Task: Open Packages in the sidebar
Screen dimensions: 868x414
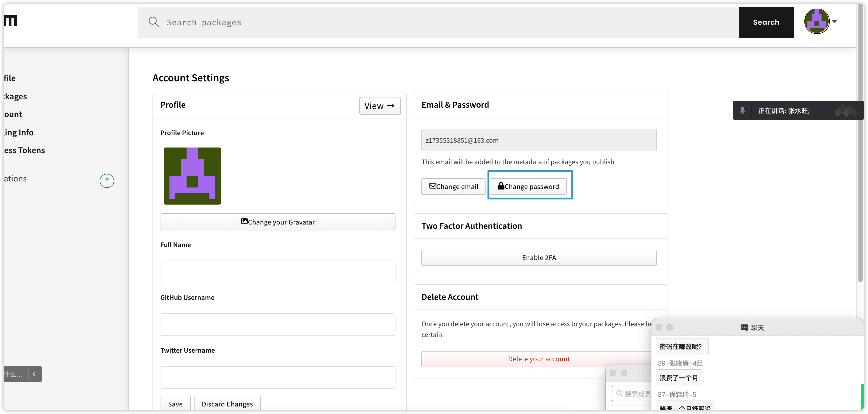Action: [x=16, y=96]
